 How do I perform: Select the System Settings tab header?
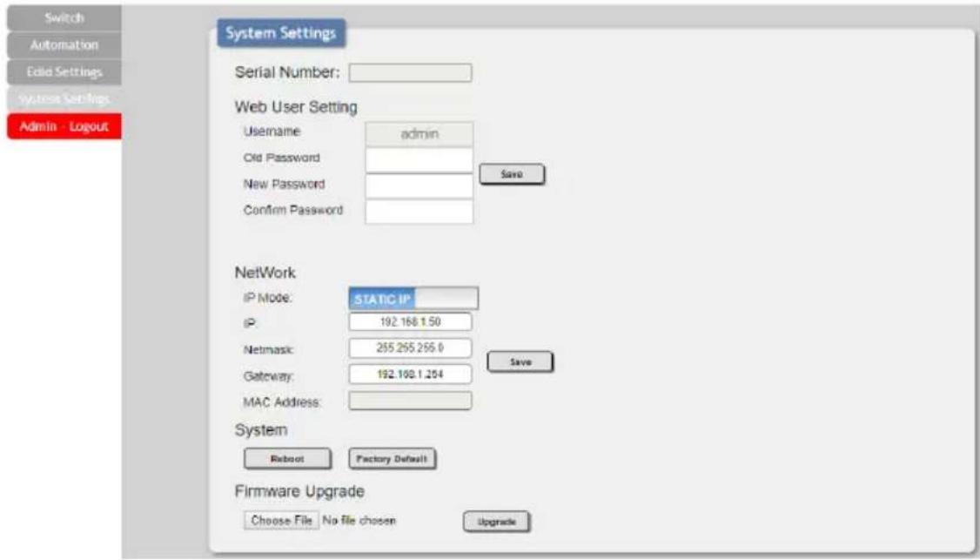tap(281, 33)
